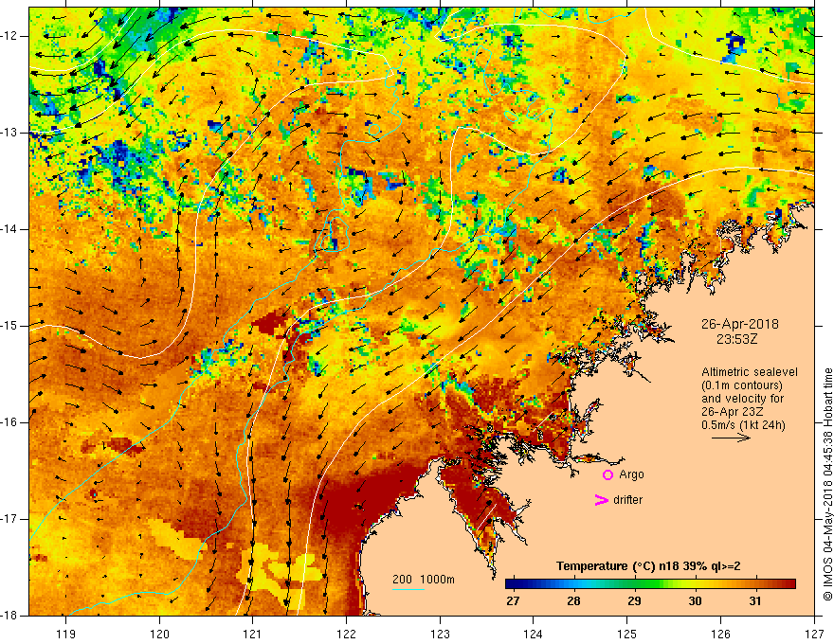The width and height of the screenshot is (834, 644).
Task: Click the magenta Argo circle legend symbol
Action: pyautogui.click(x=607, y=474)
